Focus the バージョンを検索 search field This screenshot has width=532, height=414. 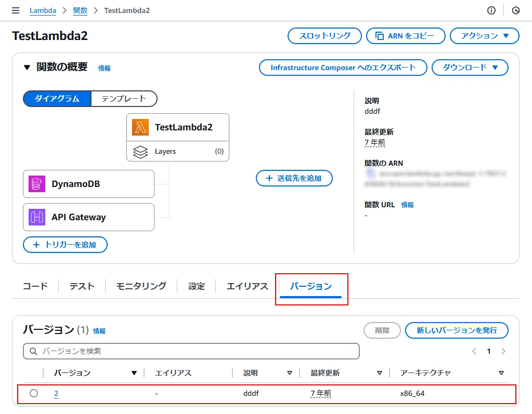(191, 351)
